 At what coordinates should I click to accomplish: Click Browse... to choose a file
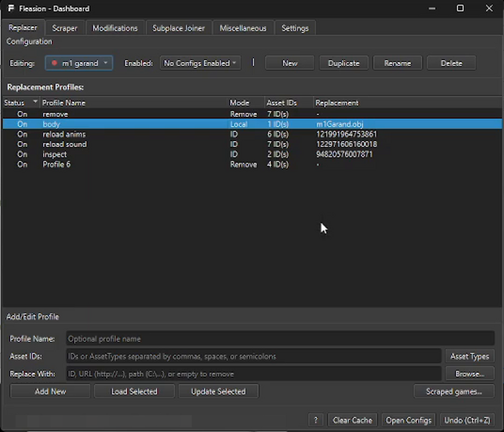(470, 374)
